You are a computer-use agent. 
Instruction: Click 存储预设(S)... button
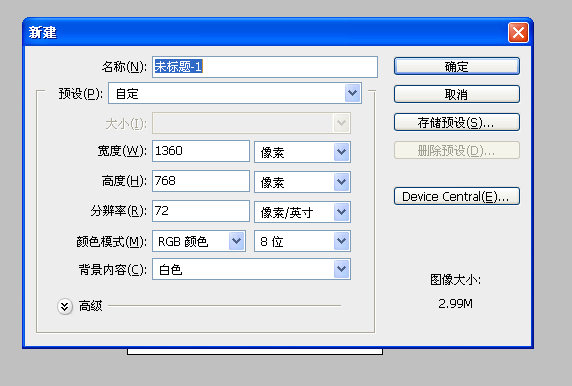[x=457, y=123]
